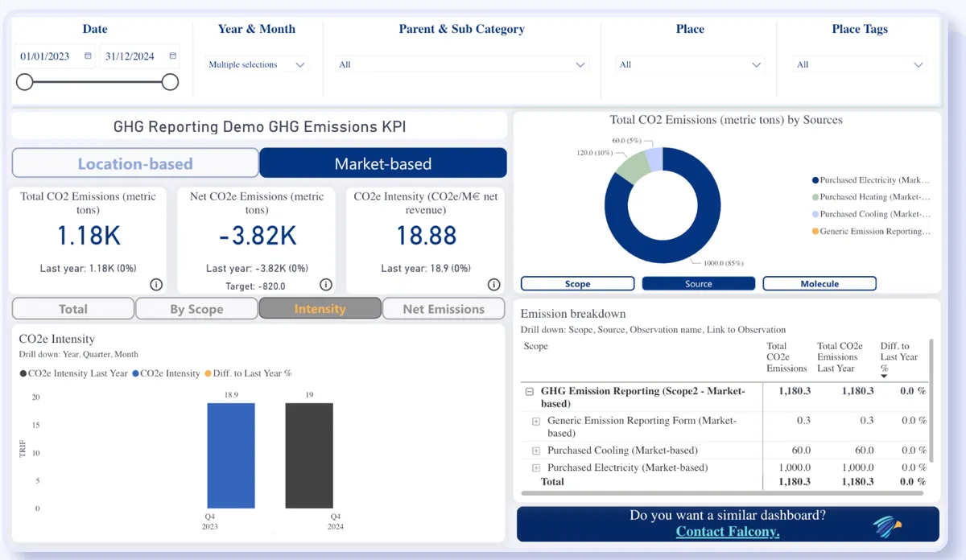
Task: Click the 1.18K total emissions value
Action: 88,236
